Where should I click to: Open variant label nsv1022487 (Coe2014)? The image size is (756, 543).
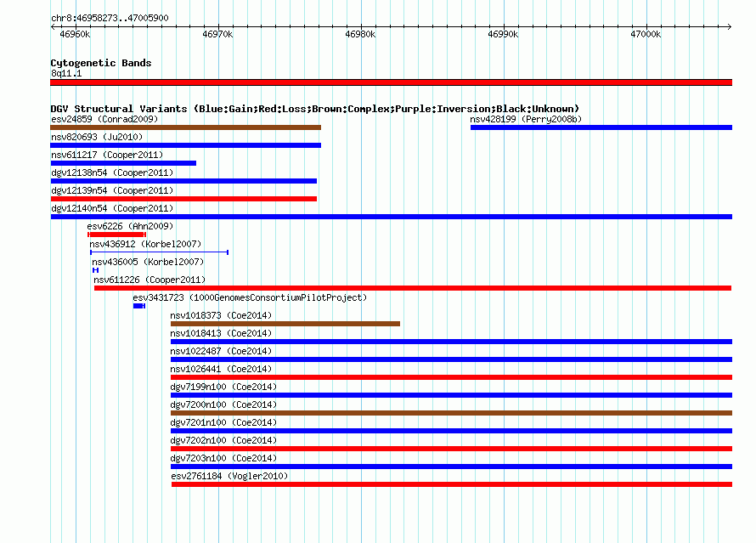(x=221, y=351)
